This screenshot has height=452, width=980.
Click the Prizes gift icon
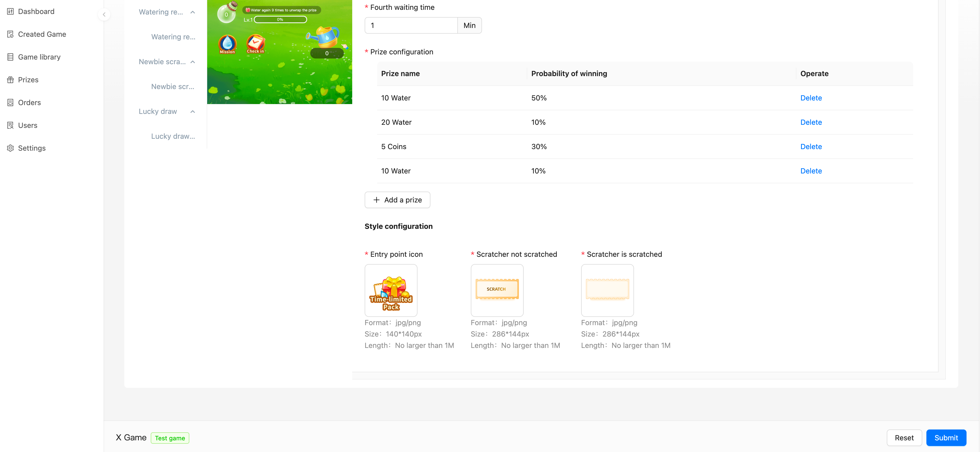point(10,80)
